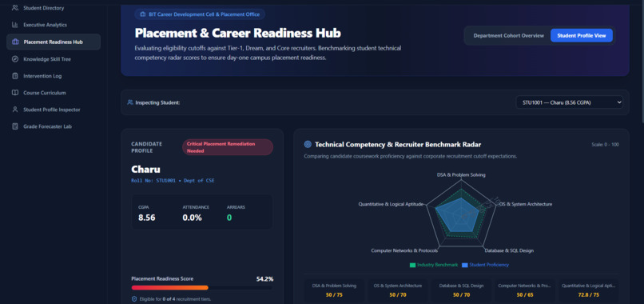Go to Knowledge Skill Tree
The image size is (644, 304).
point(54,59)
